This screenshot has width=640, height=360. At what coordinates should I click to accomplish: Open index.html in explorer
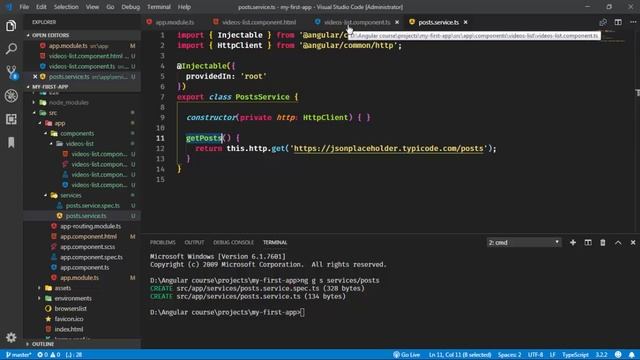69,329
